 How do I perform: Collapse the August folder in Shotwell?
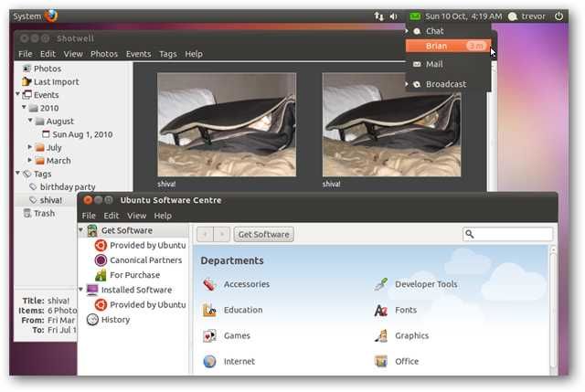[30, 120]
